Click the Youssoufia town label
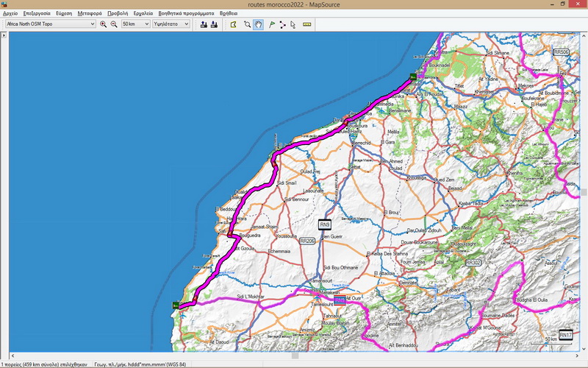This screenshot has height=368, width=588. coord(287,236)
